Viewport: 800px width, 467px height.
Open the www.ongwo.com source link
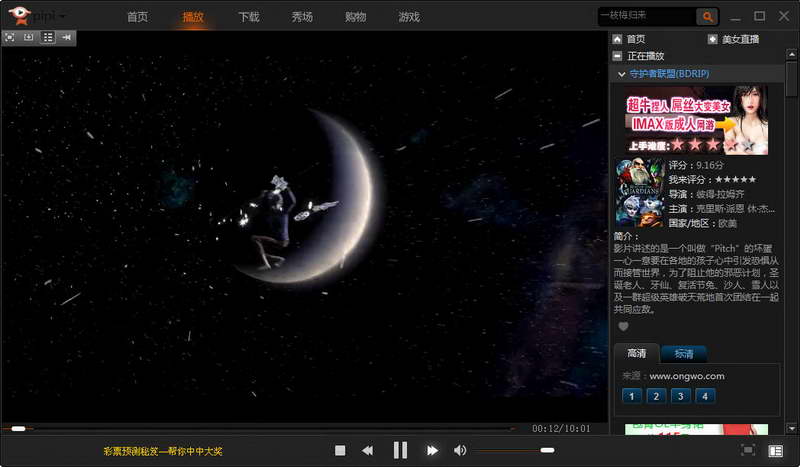tap(687, 376)
